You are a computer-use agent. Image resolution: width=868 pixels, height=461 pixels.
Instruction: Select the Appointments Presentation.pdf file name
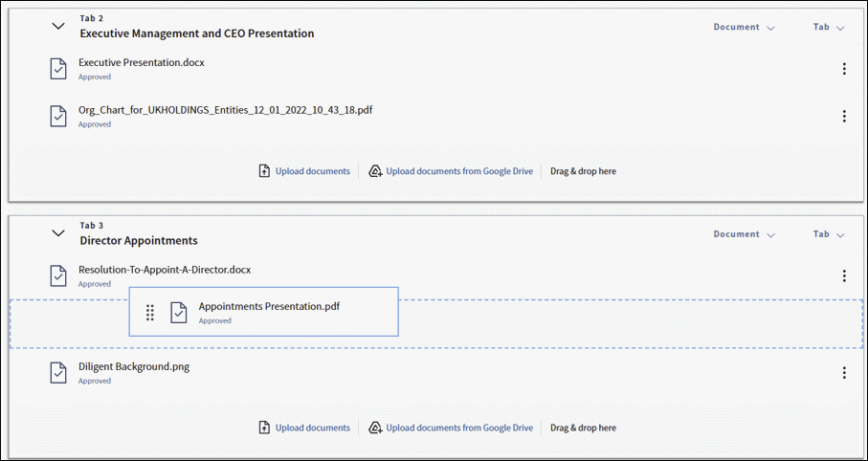(269, 307)
